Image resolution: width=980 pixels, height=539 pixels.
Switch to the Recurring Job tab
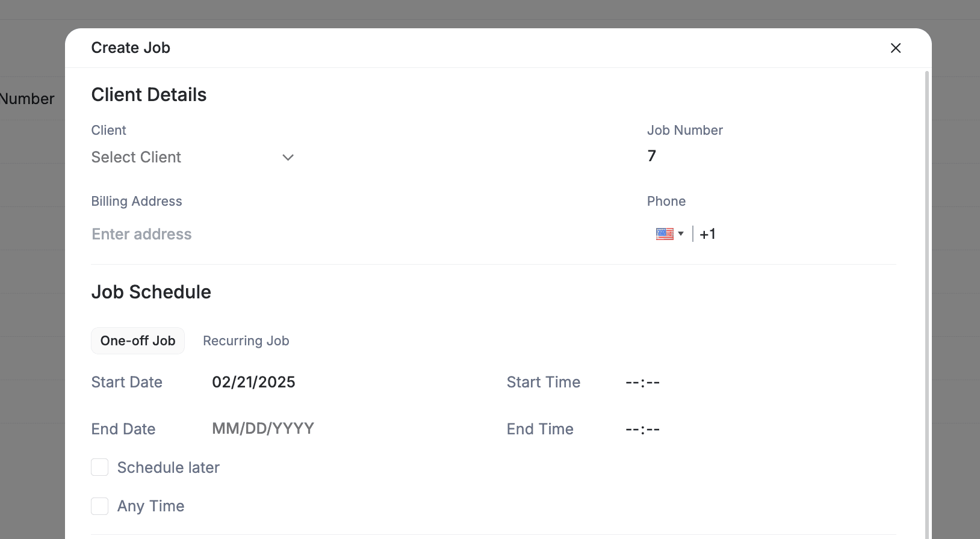pos(246,341)
